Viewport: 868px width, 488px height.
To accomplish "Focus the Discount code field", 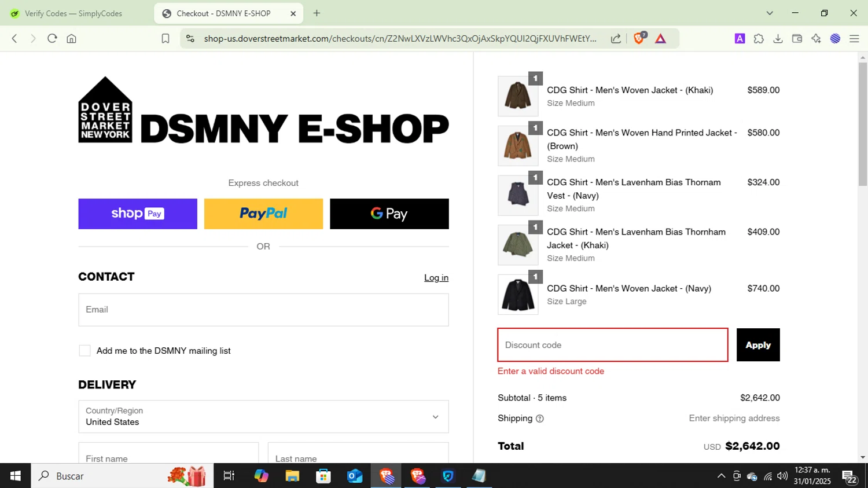I will [x=613, y=345].
